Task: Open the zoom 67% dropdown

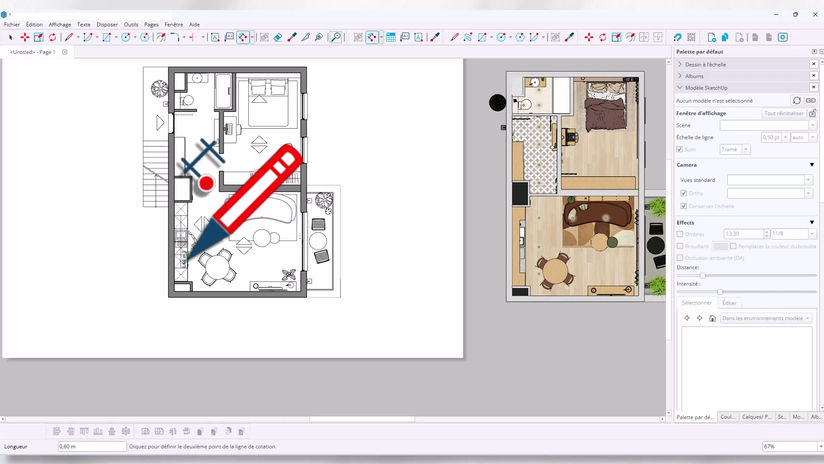Action: point(820,446)
